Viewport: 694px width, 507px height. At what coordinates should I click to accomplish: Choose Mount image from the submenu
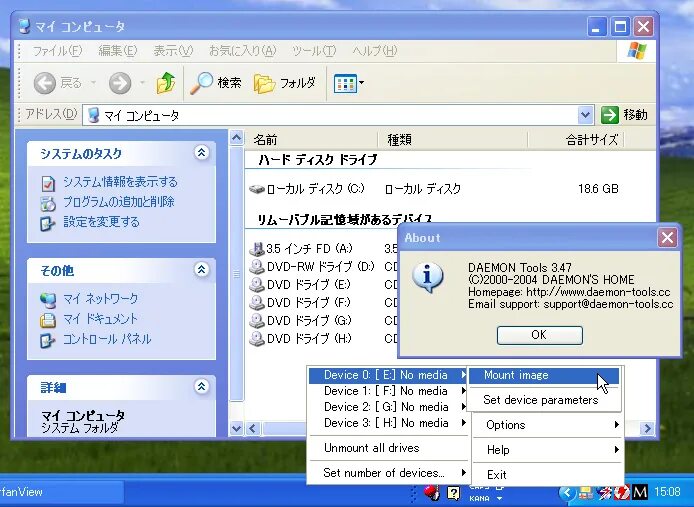[544, 375]
